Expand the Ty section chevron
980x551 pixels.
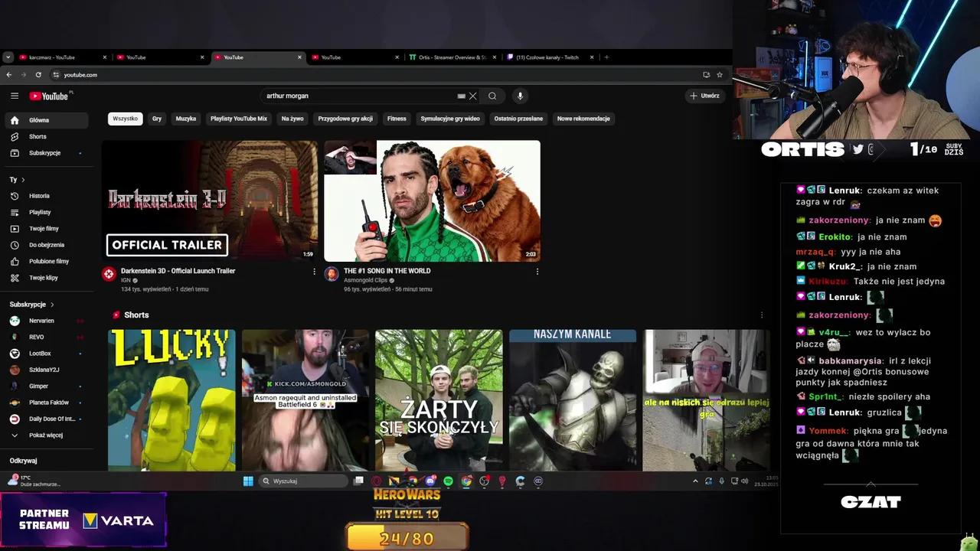[x=23, y=180]
